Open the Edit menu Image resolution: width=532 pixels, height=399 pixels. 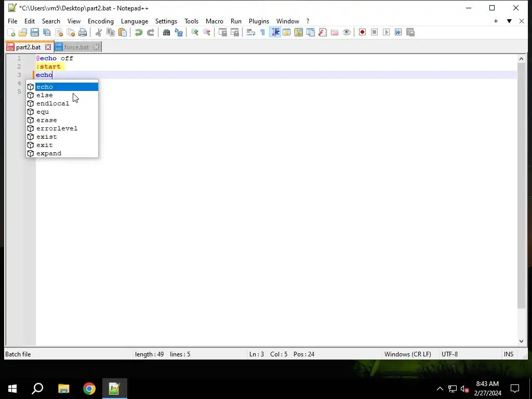pos(30,21)
